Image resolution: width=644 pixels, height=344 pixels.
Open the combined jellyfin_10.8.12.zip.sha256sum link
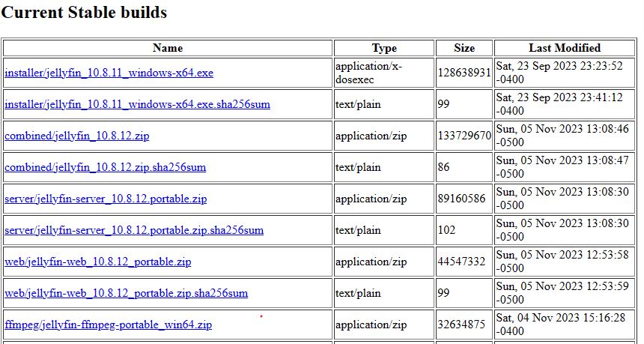(105, 168)
